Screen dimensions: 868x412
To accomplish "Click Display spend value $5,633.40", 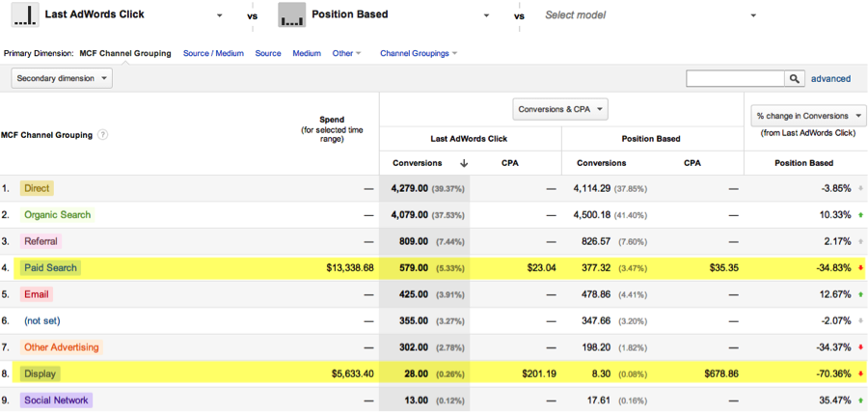I will (x=353, y=373).
